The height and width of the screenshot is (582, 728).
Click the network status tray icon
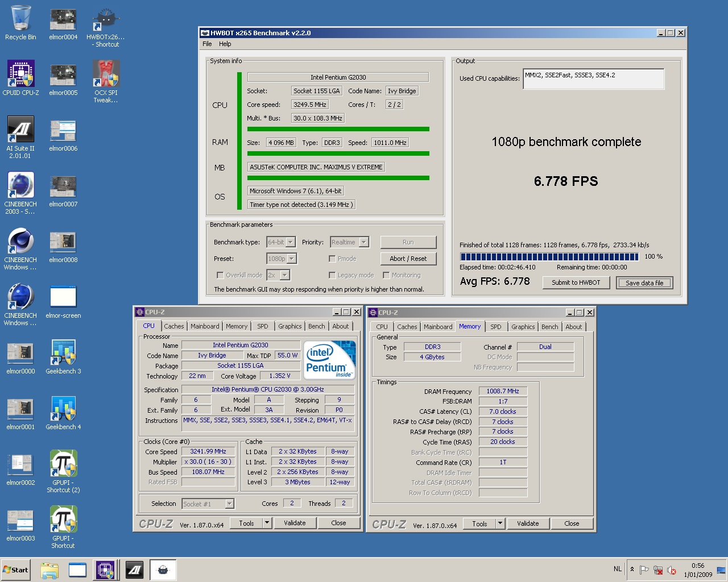coord(658,570)
